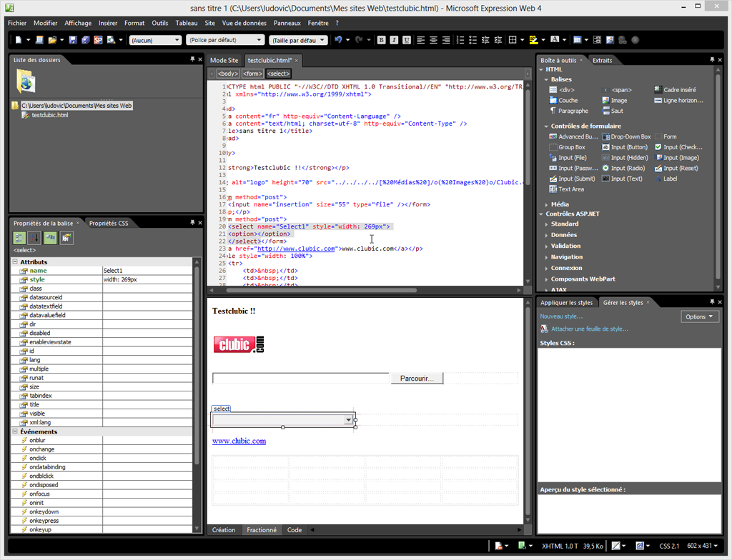Open the Affichage menu
Screen dimensions: 732x560
pyautogui.click(x=78, y=23)
